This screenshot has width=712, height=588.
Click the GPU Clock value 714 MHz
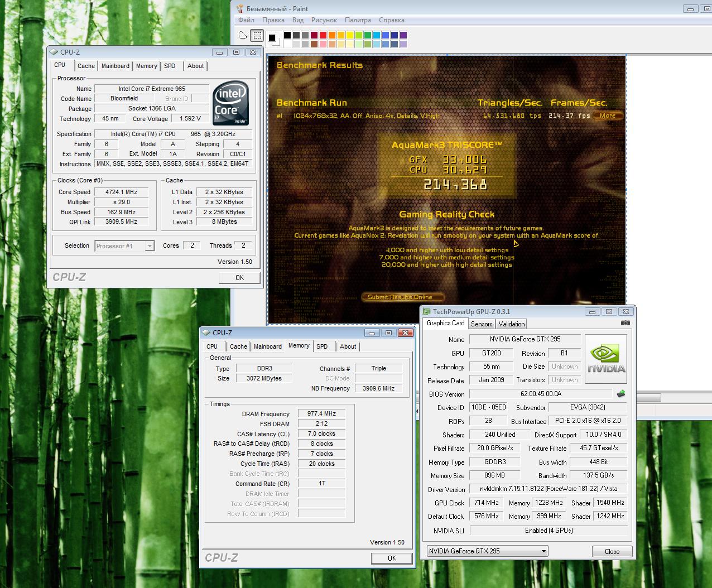(487, 503)
